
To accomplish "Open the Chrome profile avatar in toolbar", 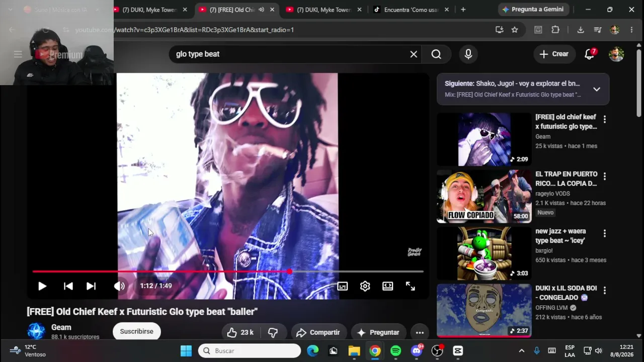I will pyautogui.click(x=614, y=30).
